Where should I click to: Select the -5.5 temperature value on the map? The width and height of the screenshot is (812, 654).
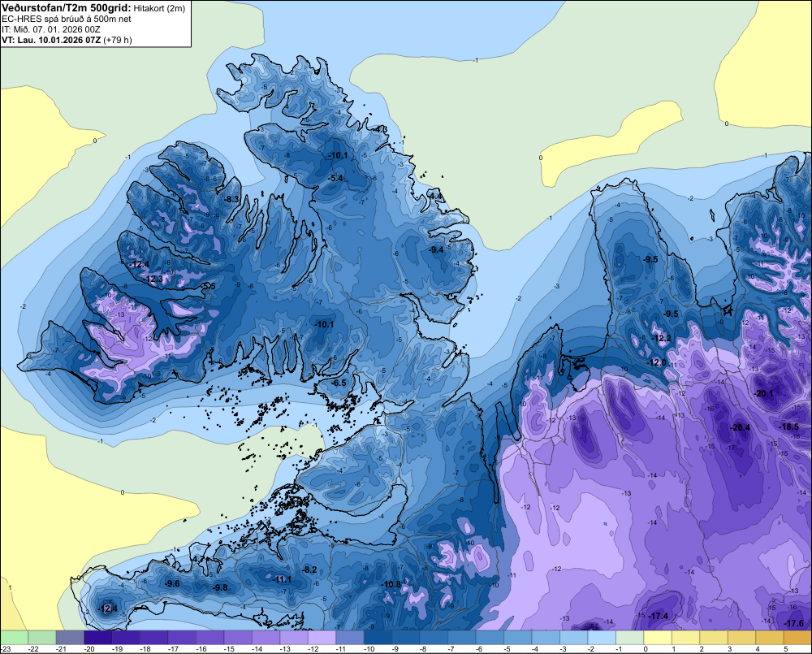208,286
